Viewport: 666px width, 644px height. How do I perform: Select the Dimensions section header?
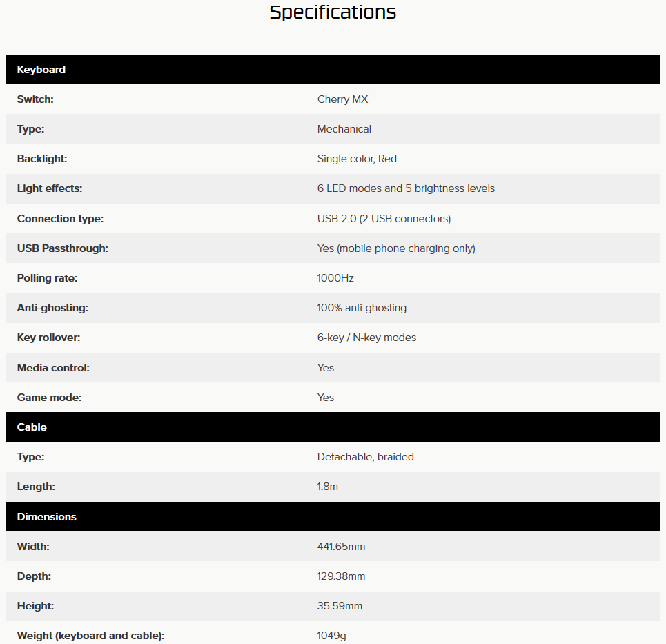46,517
